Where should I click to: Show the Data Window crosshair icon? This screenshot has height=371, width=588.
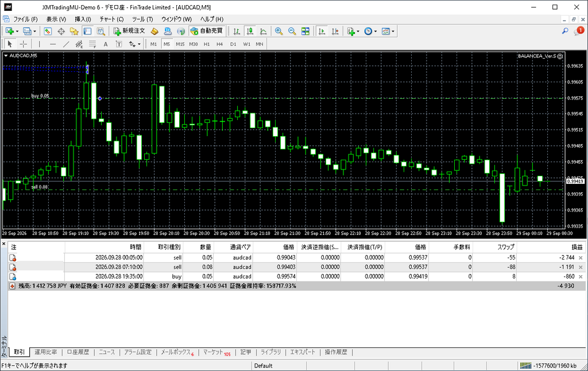61,31
